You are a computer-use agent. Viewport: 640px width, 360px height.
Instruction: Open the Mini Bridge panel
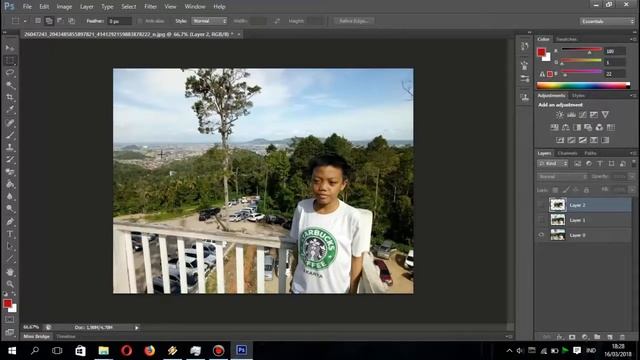[36, 337]
